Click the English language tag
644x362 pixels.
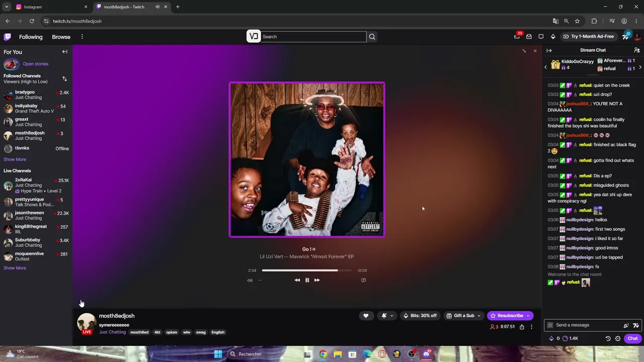[x=218, y=332]
